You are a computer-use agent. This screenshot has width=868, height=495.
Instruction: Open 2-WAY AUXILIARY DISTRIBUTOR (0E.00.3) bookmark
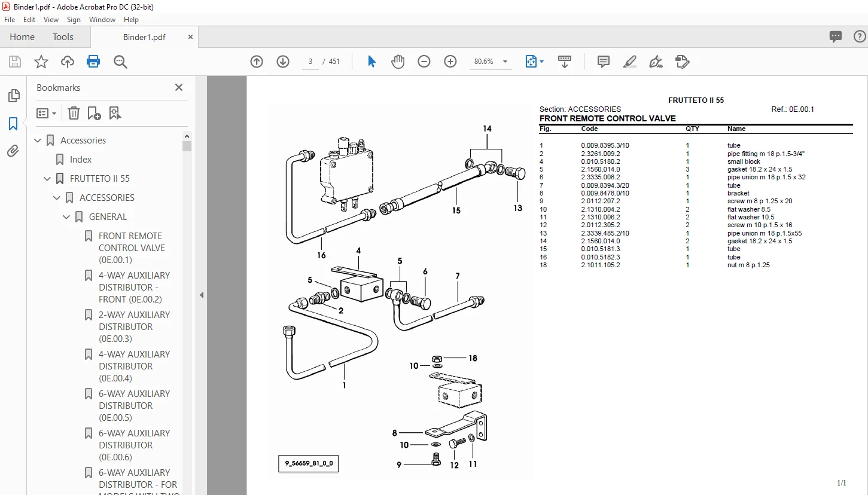(x=135, y=327)
